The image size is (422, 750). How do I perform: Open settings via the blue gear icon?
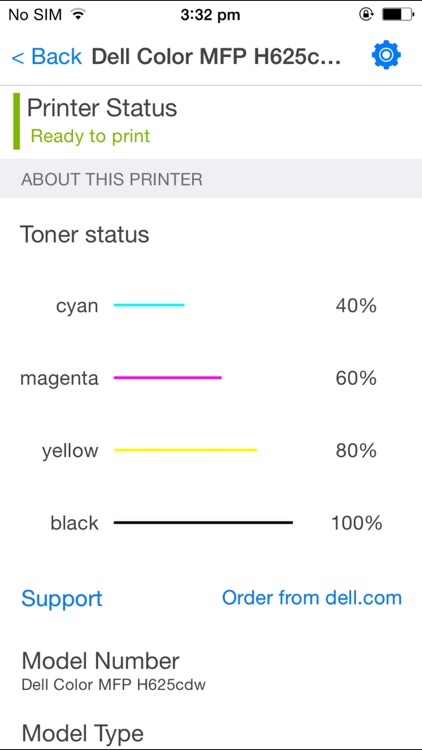[386, 55]
